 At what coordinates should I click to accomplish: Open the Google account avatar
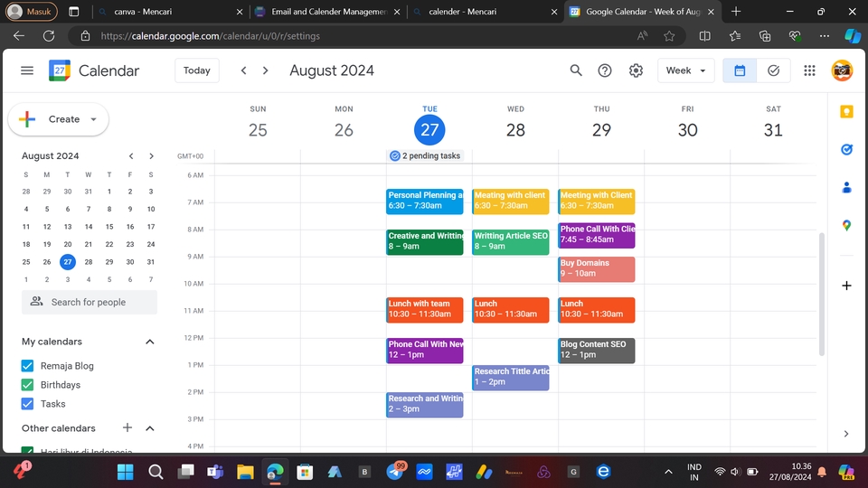tap(842, 70)
